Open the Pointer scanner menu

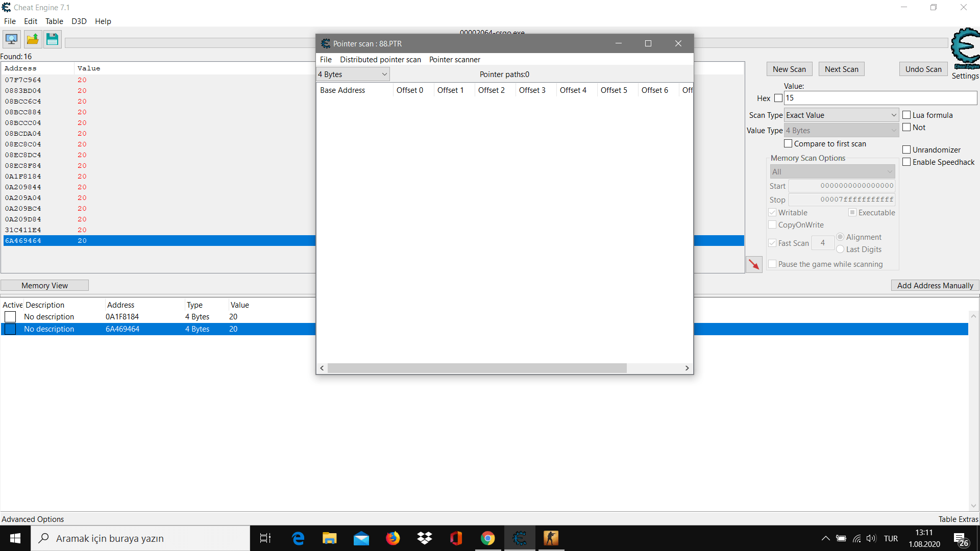coord(454,60)
